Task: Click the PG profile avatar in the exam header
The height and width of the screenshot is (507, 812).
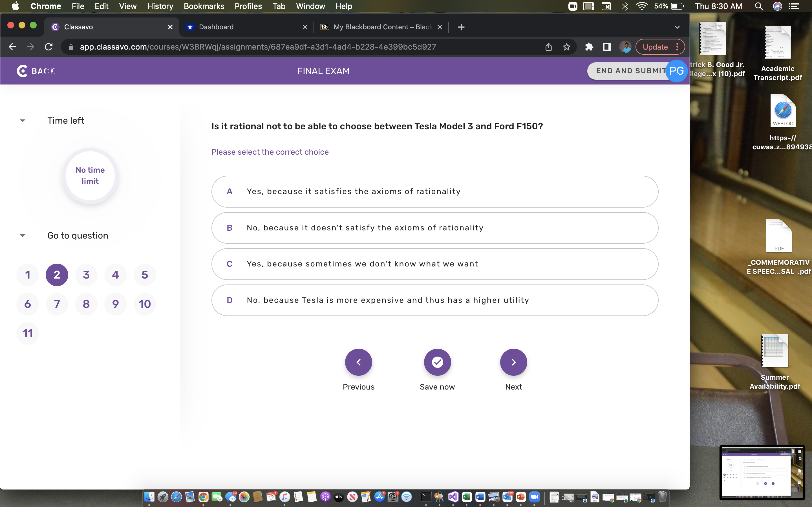Action: coord(677,71)
